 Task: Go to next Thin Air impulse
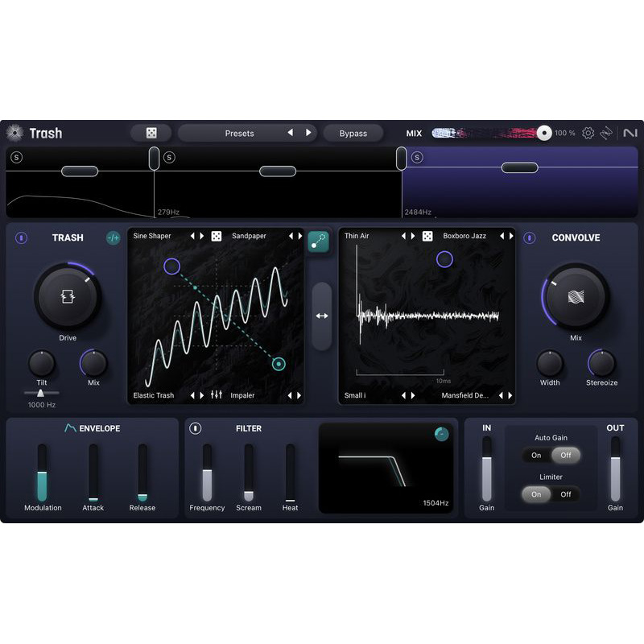[x=413, y=236]
